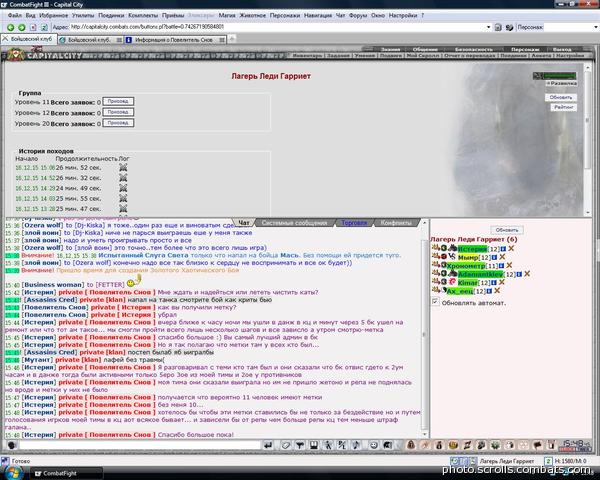
Task: Open the Настройки menu
Action: pos(403,16)
